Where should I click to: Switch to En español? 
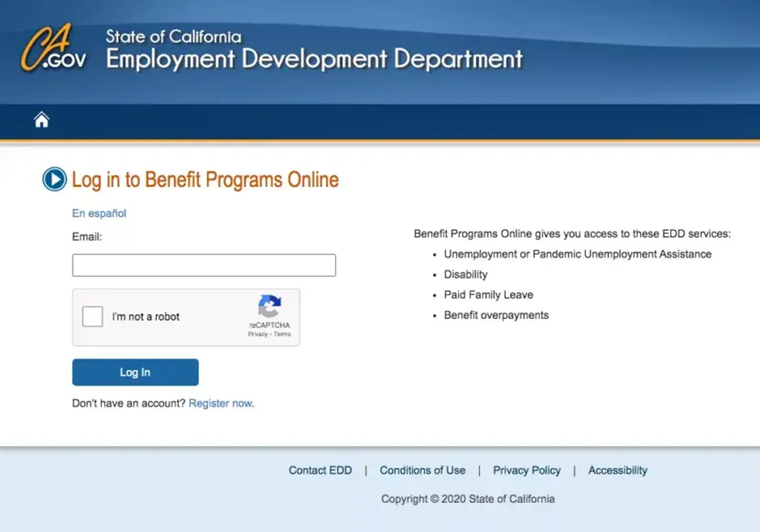(99, 213)
